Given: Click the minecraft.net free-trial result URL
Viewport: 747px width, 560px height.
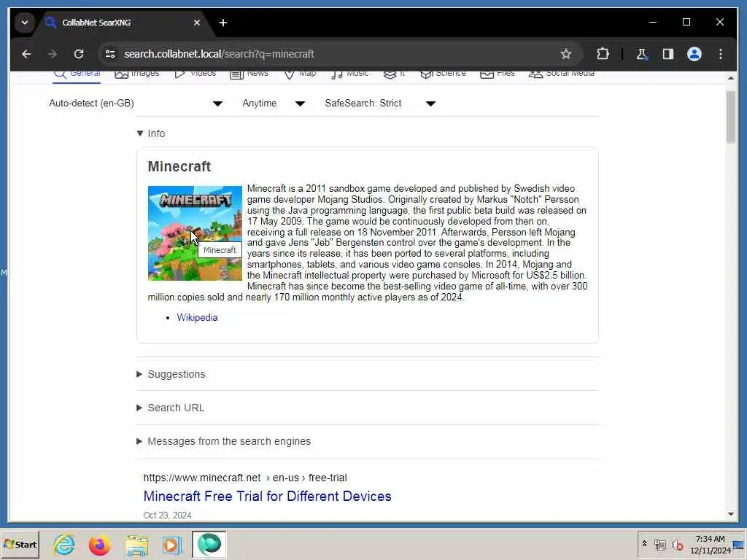Looking at the screenshot, I should coord(245,478).
